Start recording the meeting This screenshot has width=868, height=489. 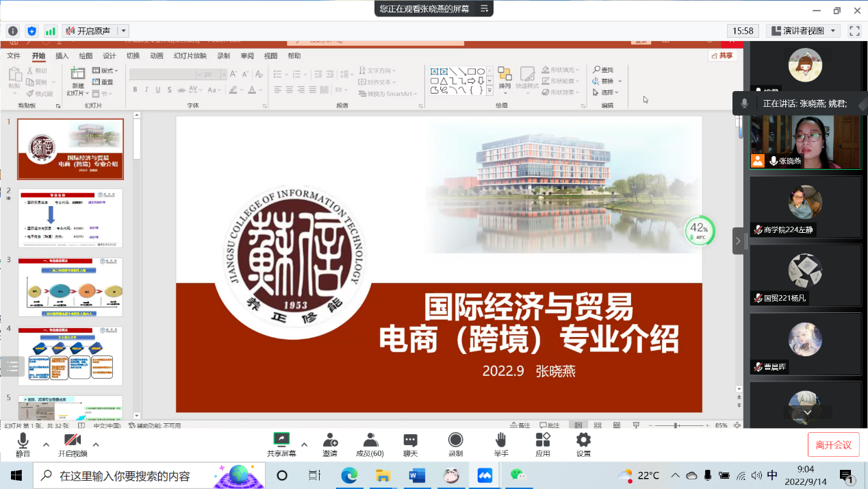click(x=455, y=440)
